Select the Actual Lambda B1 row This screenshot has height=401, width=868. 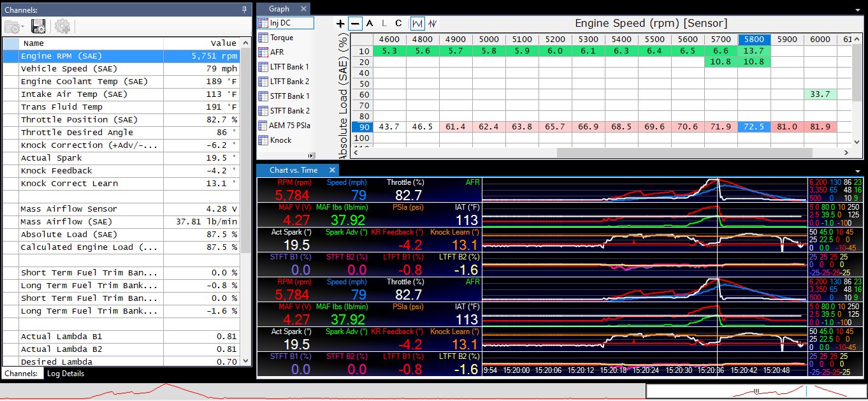[122, 337]
